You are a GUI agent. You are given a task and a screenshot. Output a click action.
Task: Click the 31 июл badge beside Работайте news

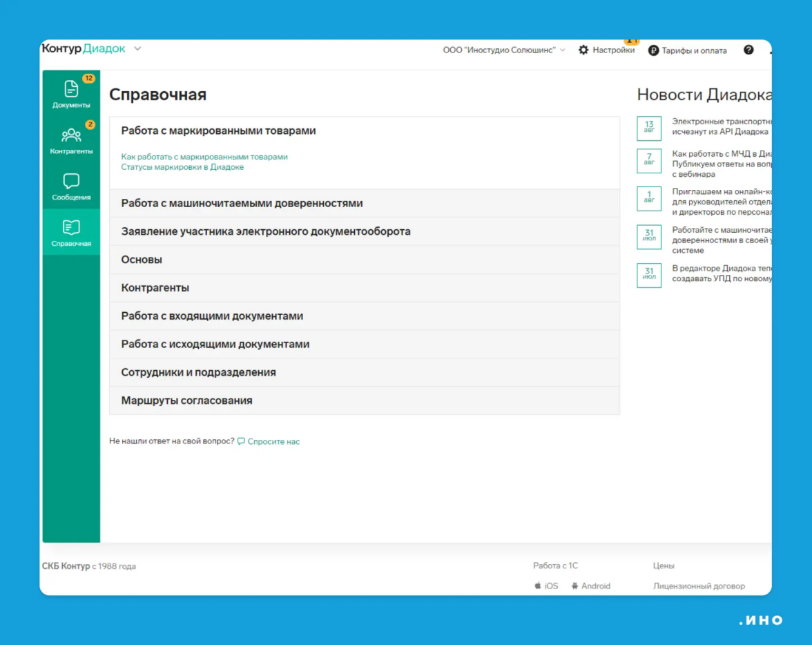click(x=649, y=237)
